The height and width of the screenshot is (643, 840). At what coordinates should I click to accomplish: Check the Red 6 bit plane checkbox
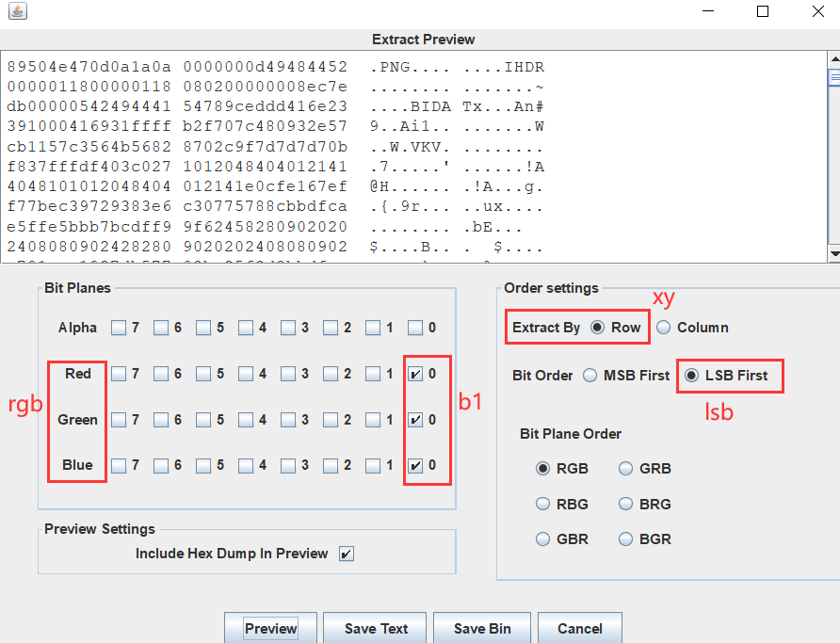tap(161, 374)
